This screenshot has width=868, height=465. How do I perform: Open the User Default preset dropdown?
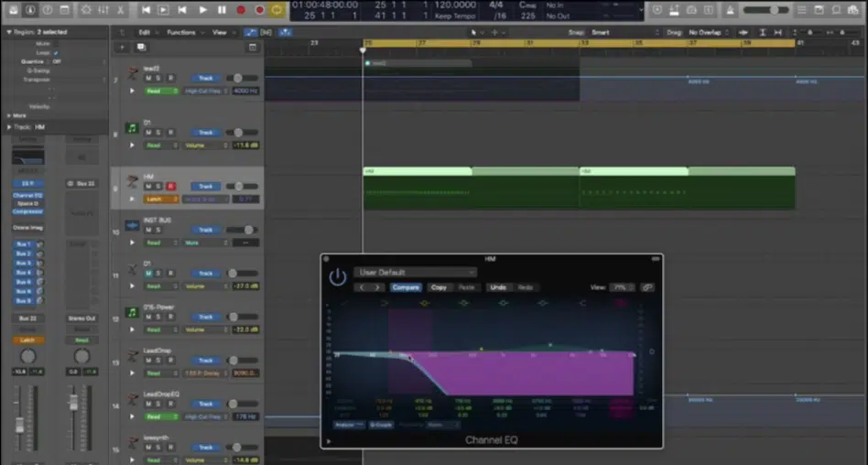coord(415,273)
